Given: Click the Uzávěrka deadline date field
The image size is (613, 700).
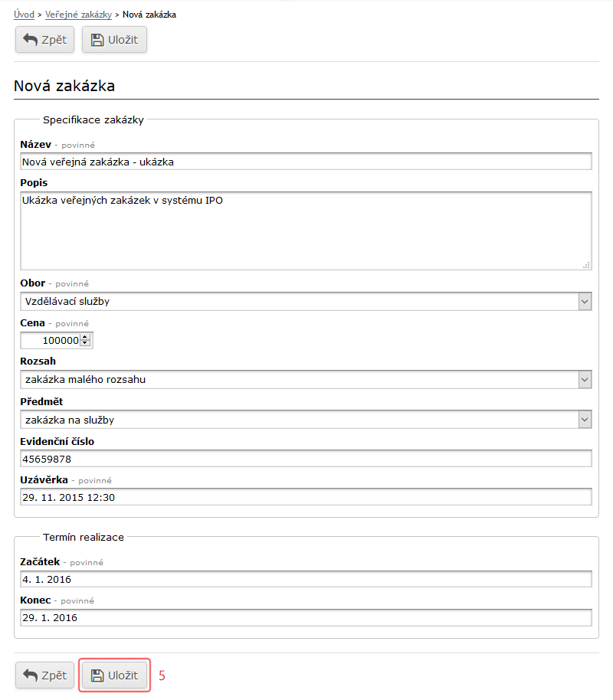Looking at the screenshot, I should [x=306, y=497].
